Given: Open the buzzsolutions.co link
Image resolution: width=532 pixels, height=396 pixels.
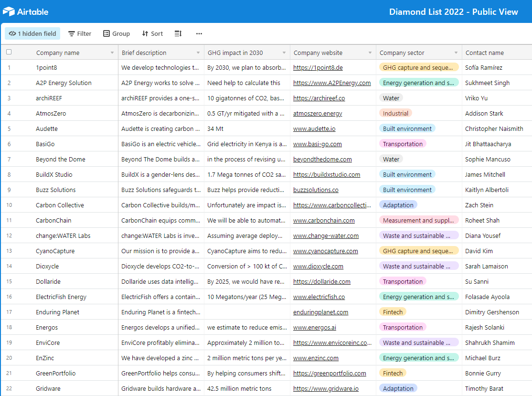Looking at the screenshot, I should [x=316, y=190].
